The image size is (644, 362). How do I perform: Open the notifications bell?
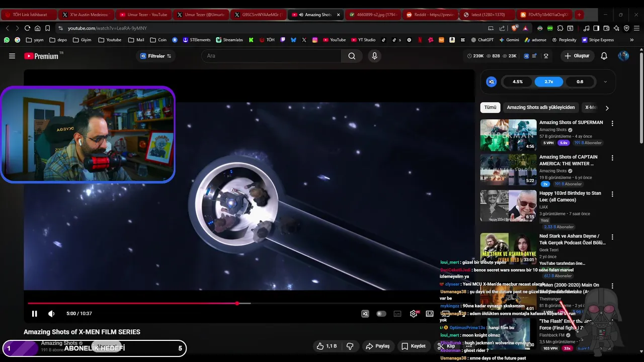point(604,56)
